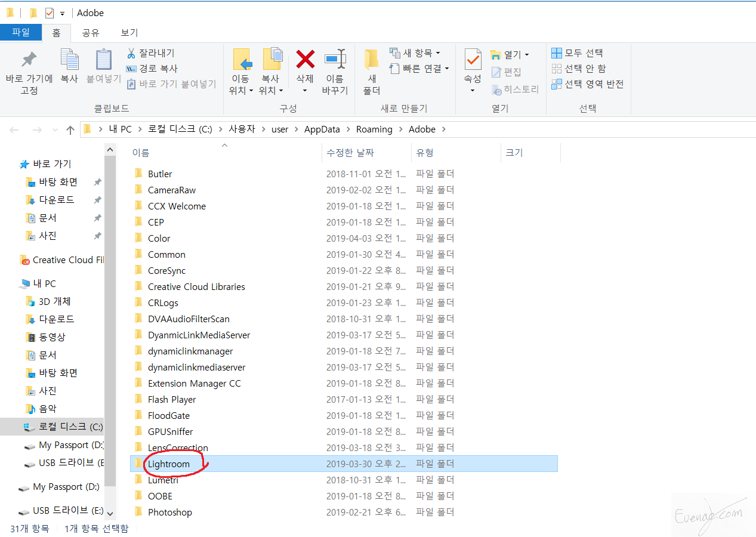The width and height of the screenshot is (756, 537).
Task: Click Invert selection (선택 영역 반전)
Action: click(x=587, y=84)
